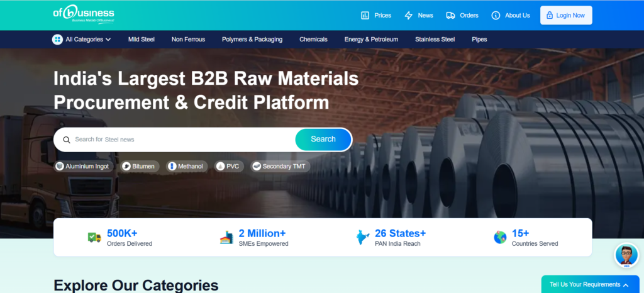Image resolution: width=644 pixels, height=293 pixels.
Task: Click the magnifier icon in the search bar
Action: 67,140
